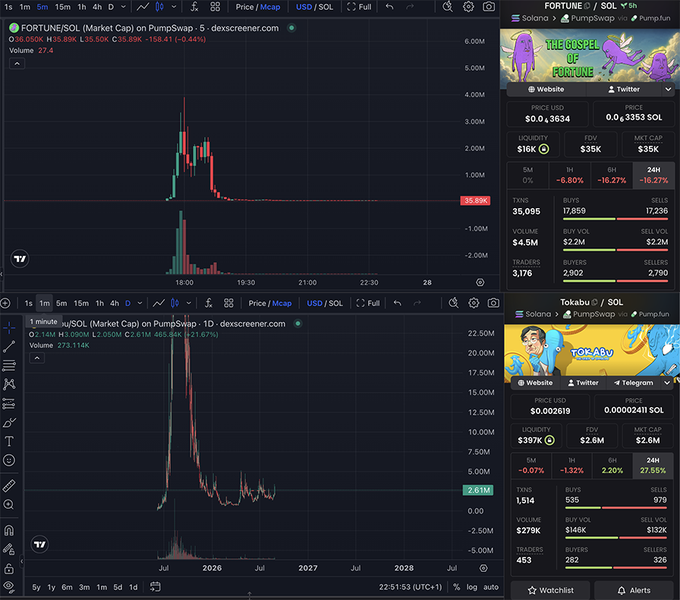The image size is (680, 600).
Task: Open indicators (fx) in Tokabu chart toolbar
Action: pyautogui.click(x=209, y=303)
